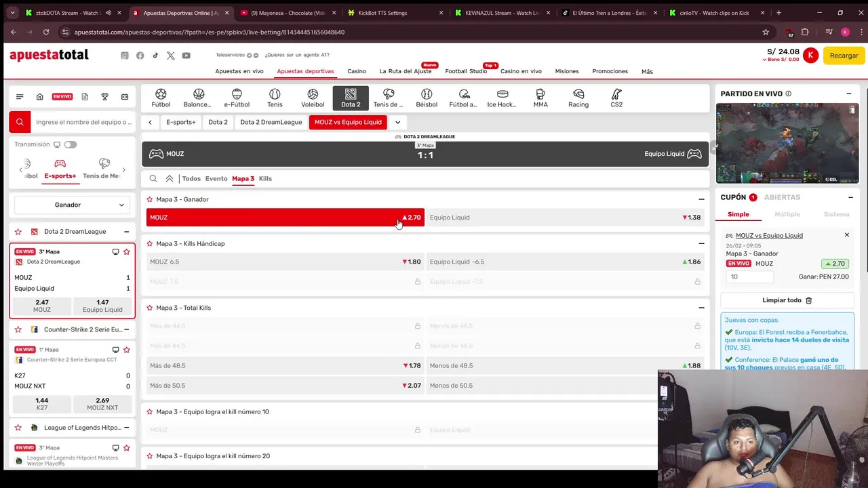The image size is (868, 488).
Task: Toggle the Transmisión switch
Action: (x=71, y=144)
